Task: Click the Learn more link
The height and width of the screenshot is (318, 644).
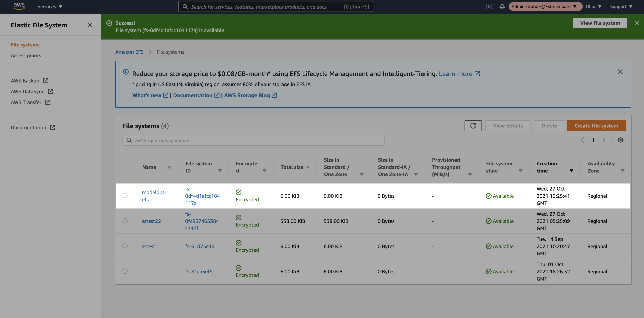Action: click(x=456, y=74)
